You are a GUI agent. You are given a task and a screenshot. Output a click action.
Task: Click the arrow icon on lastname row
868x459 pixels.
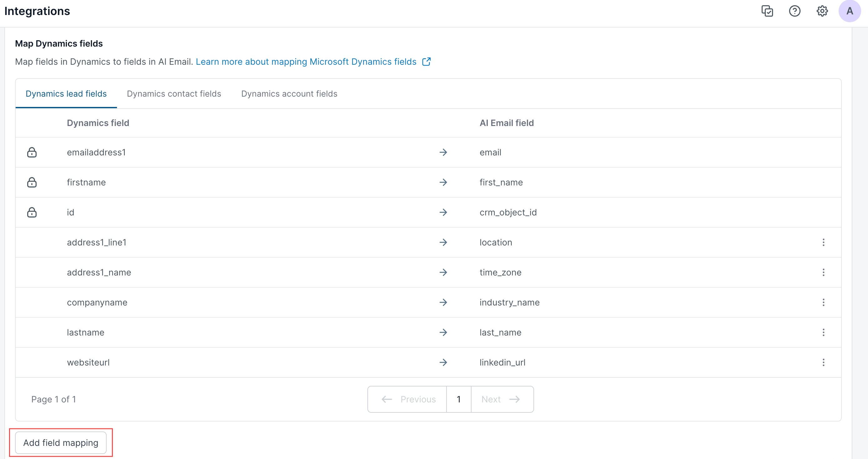[443, 332]
